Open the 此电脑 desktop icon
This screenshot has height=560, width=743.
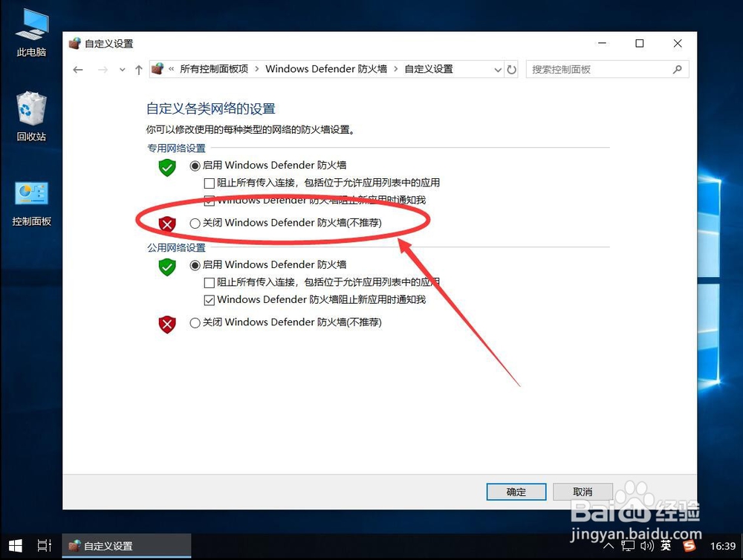coord(31,32)
